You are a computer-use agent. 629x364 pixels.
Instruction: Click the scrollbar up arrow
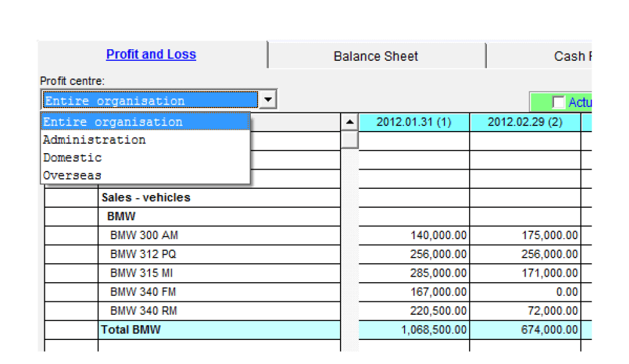click(349, 122)
